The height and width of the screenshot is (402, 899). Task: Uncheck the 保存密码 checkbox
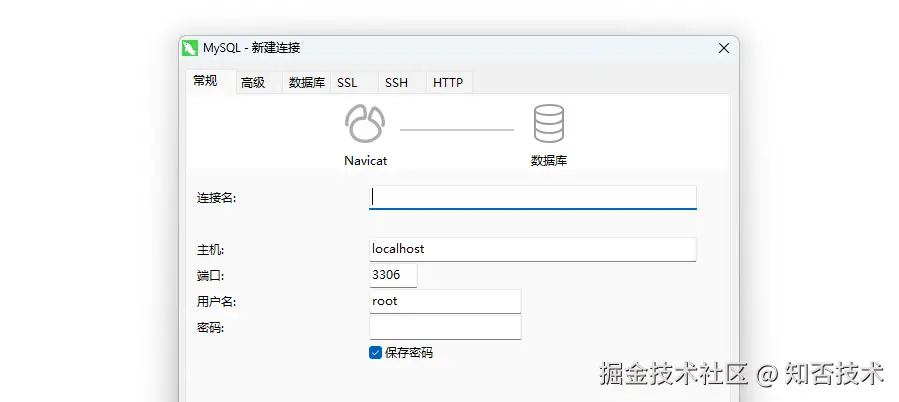tap(376, 353)
